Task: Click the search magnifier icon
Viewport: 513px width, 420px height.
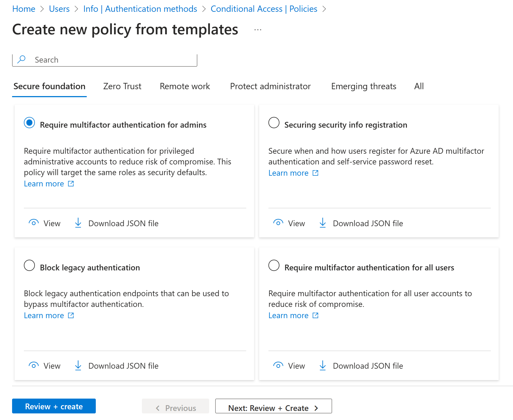Action: point(21,60)
